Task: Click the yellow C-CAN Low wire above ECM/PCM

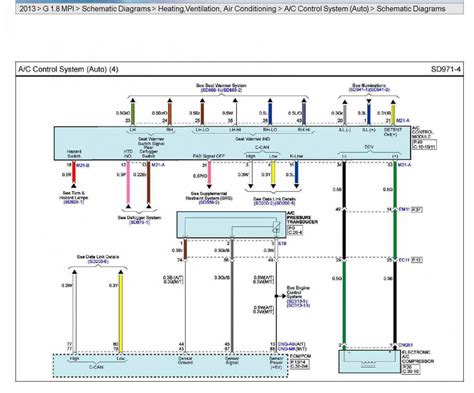Action: click(x=121, y=313)
